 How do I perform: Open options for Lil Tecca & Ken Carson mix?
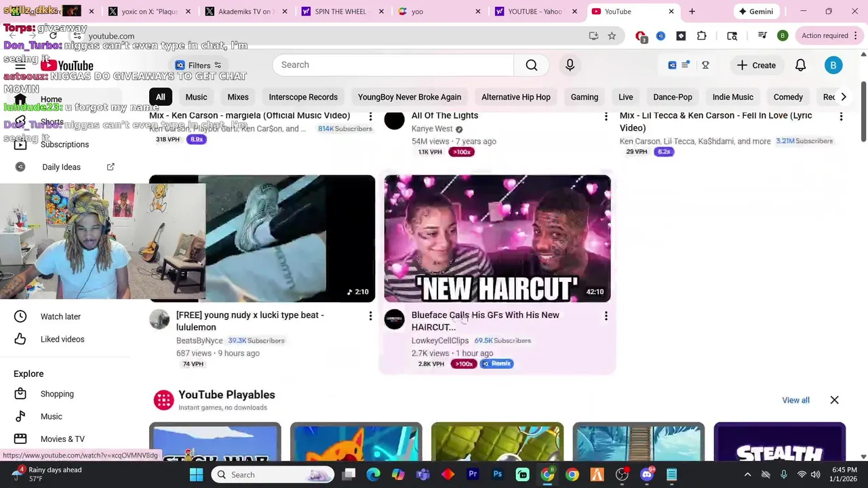pos(841,117)
